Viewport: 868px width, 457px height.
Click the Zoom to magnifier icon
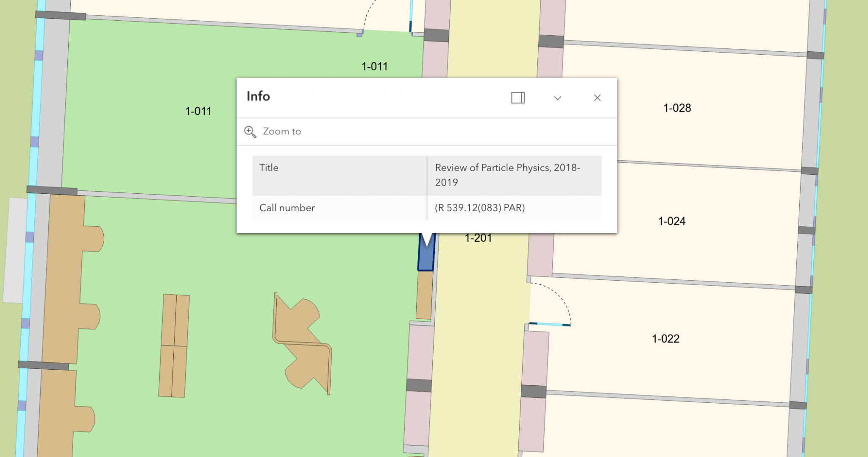[x=250, y=132]
